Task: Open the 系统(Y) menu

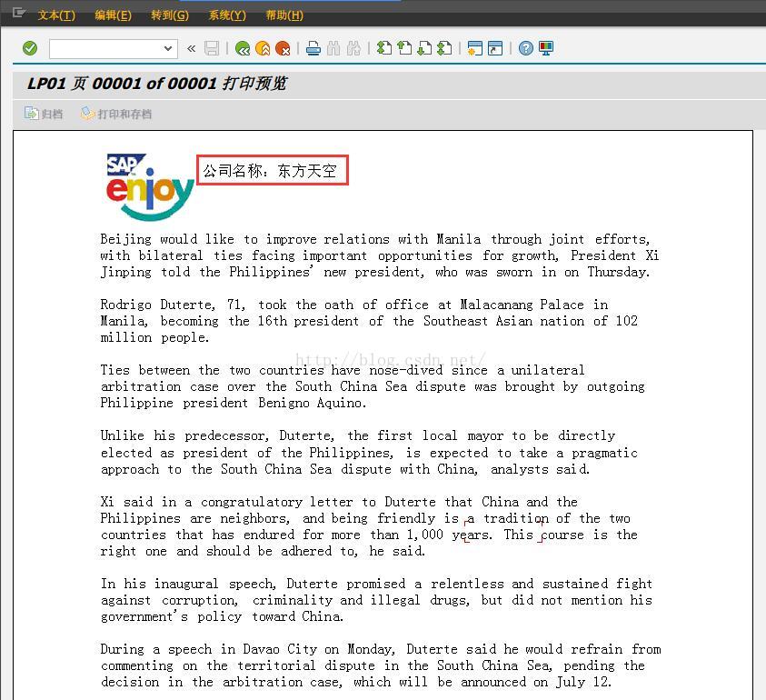Action: point(227,15)
